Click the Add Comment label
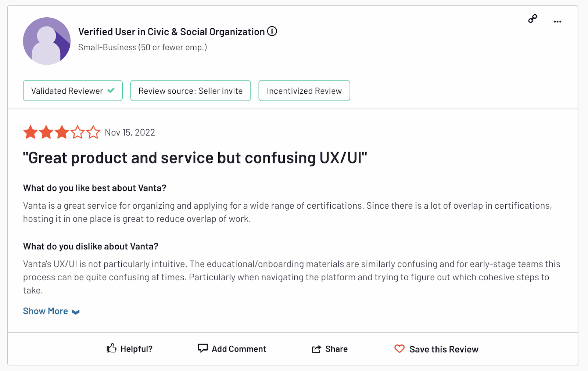 [x=239, y=349]
